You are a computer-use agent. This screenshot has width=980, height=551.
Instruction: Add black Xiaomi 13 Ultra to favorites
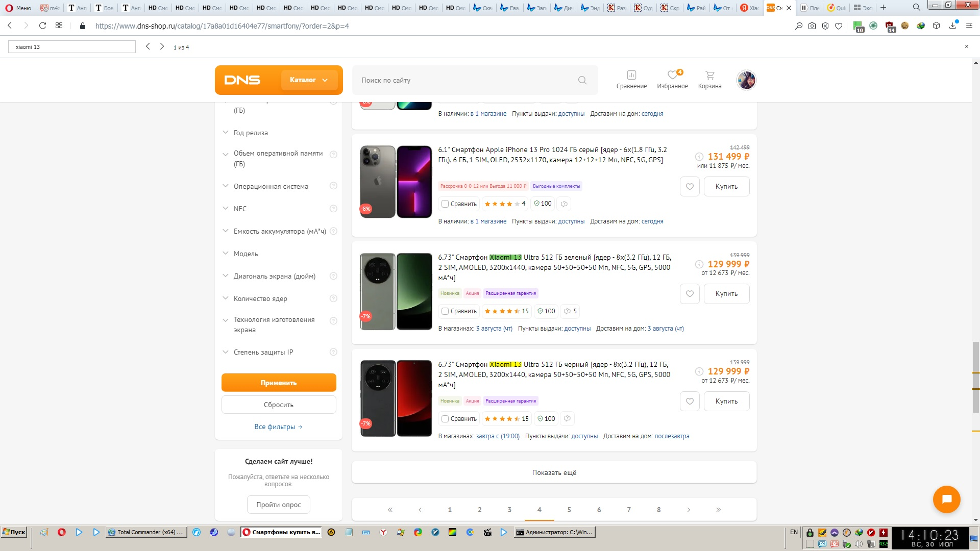(690, 401)
